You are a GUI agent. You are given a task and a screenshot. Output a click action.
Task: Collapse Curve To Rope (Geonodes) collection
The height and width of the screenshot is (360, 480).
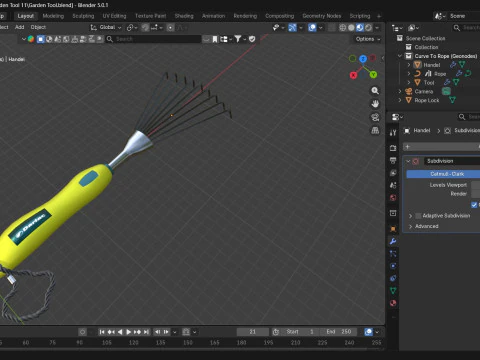pos(400,56)
